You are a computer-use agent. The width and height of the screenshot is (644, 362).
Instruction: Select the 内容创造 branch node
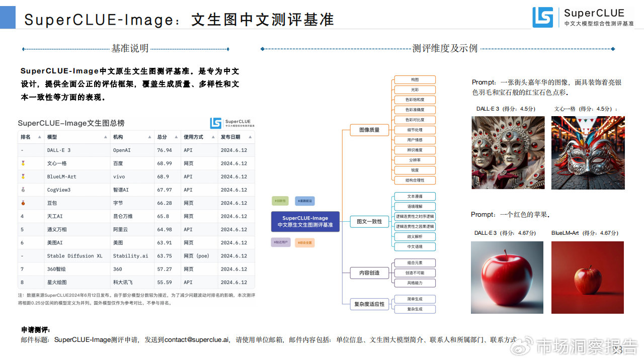tap(370, 273)
